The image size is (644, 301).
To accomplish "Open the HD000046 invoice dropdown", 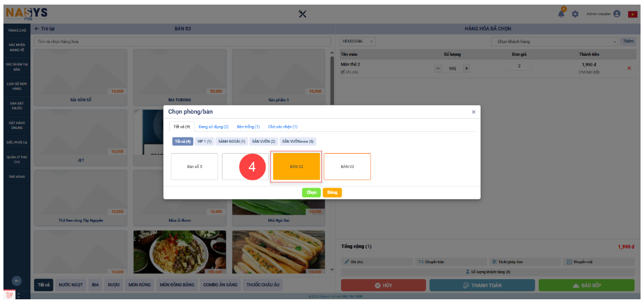I will pyautogui.click(x=358, y=41).
